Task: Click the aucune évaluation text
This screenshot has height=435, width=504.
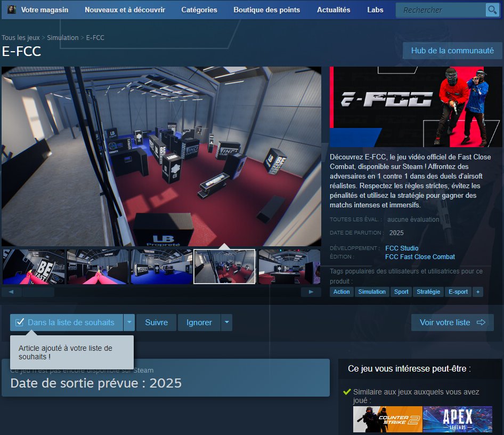Action: [x=413, y=220]
